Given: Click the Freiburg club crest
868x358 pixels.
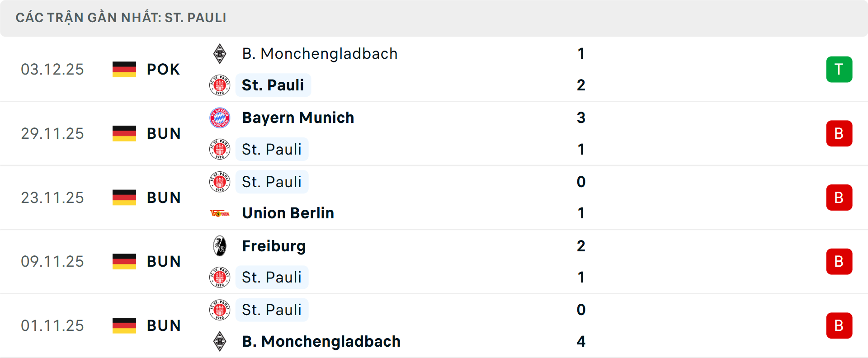Looking at the screenshot, I should (x=220, y=246).
